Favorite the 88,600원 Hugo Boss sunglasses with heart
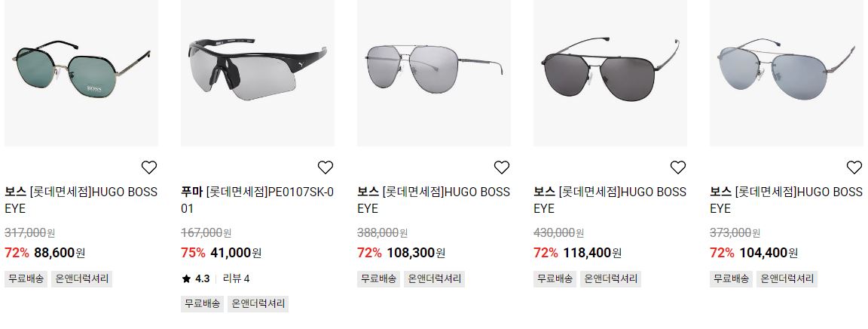The height and width of the screenshot is (329, 868). tap(149, 167)
